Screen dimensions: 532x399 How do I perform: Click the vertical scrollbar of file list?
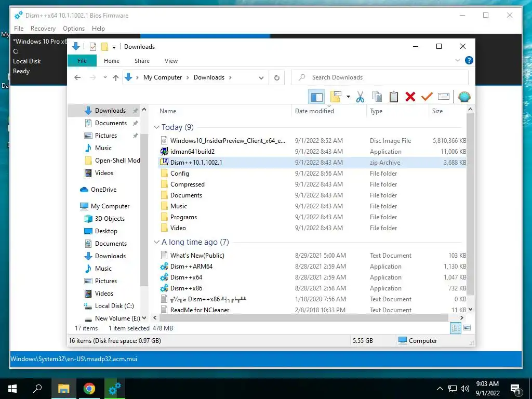click(x=470, y=204)
